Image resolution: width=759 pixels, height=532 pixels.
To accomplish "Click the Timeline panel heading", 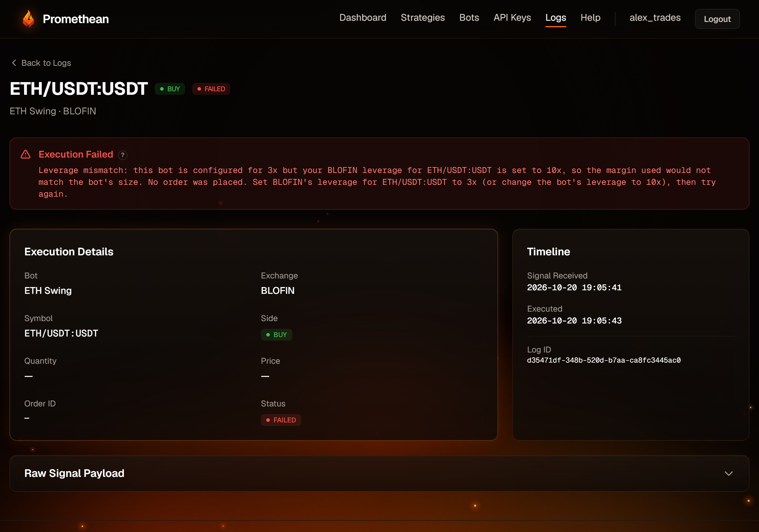I will click(x=548, y=252).
